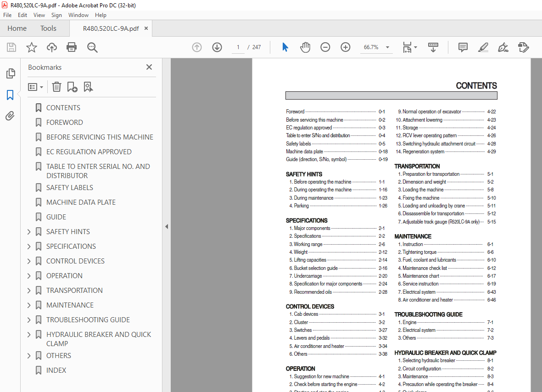Click 'Bucket selection guide' contents entry
Image resolution: width=542 pixels, height=392 pixels.
tap(316, 268)
